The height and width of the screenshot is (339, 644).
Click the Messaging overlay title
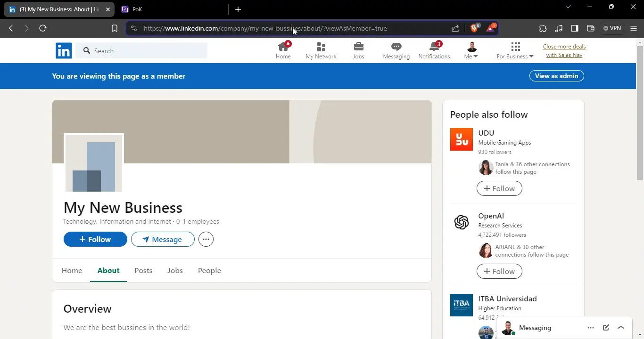pyautogui.click(x=535, y=328)
